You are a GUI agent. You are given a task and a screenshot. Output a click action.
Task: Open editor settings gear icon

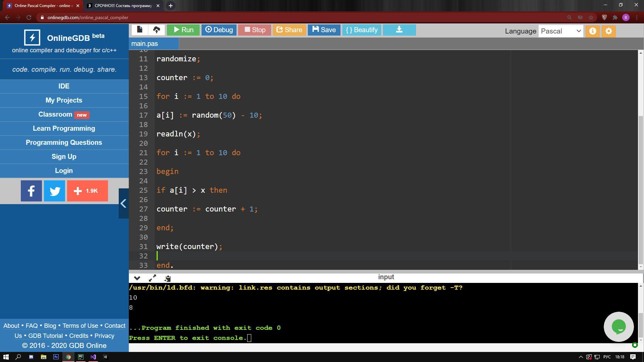pos(608,31)
